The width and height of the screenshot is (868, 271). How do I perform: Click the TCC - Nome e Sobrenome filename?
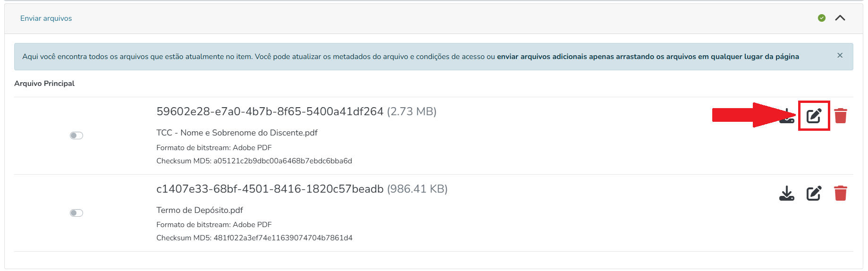tap(237, 133)
